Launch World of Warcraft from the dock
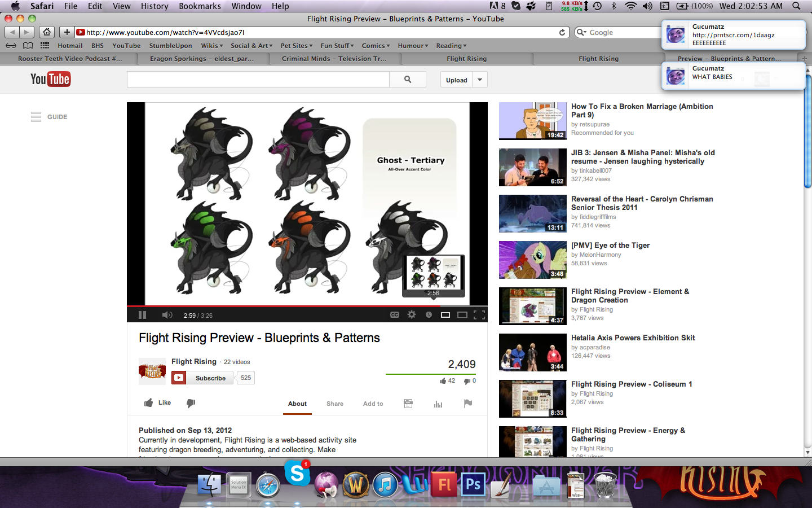 pyautogui.click(x=356, y=484)
